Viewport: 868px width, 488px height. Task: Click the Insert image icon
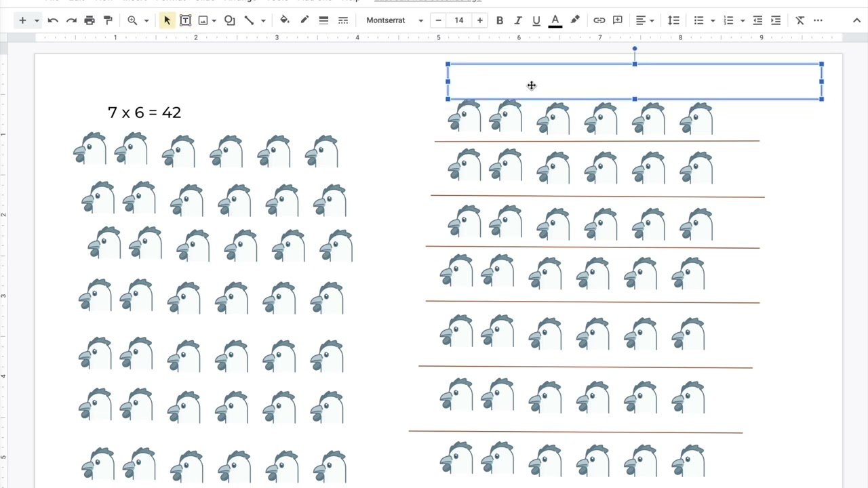point(203,20)
